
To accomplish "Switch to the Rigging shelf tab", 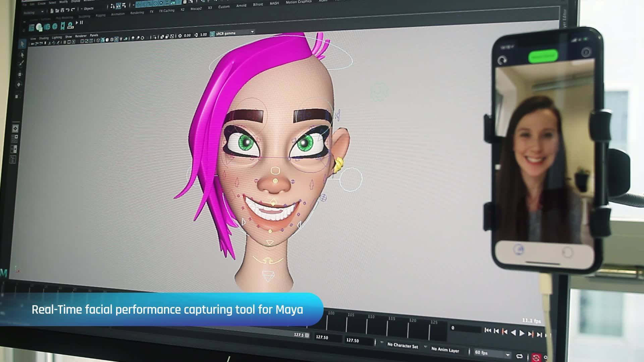I will [x=100, y=15].
